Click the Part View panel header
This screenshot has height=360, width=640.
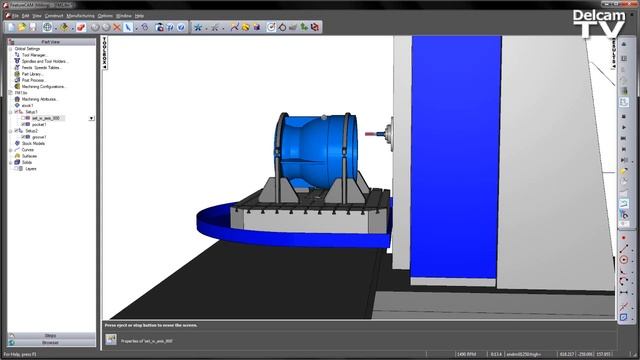[51, 42]
